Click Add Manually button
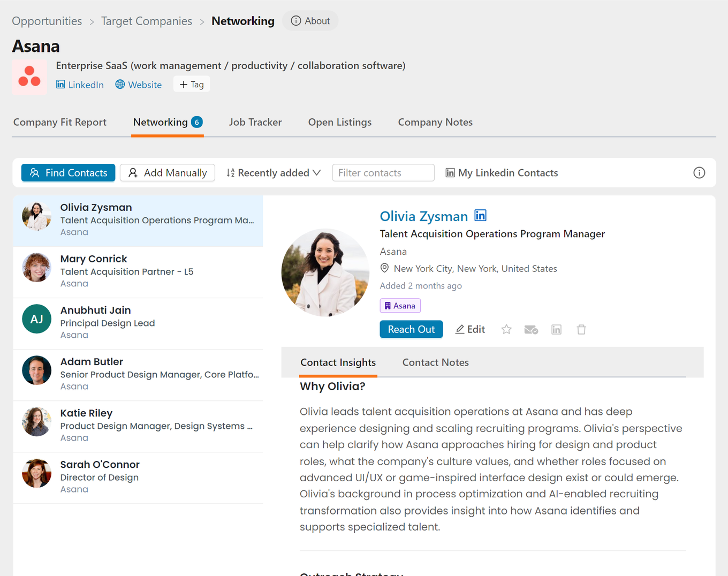The image size is (728, 576). tap(168, 173)
